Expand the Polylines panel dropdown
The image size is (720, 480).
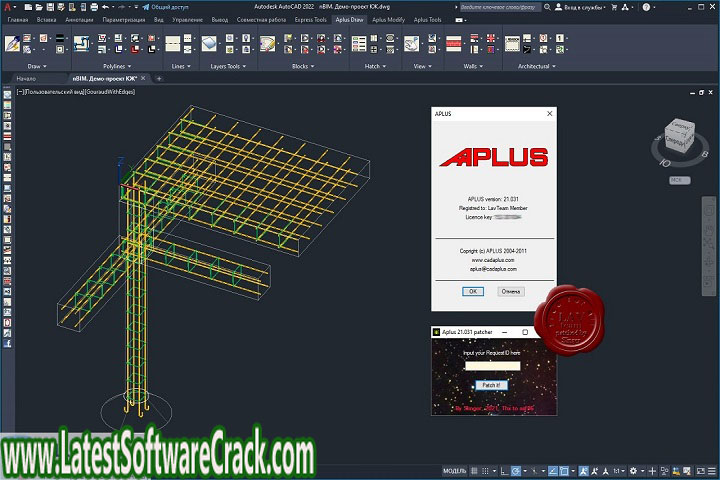point(117,67)
